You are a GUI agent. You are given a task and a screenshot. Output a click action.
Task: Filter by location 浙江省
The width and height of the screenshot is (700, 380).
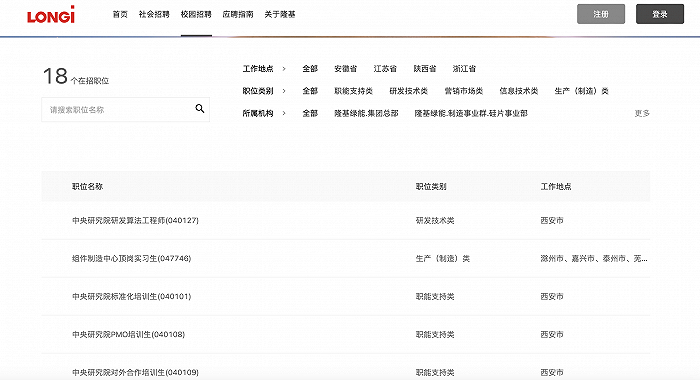[x=464, y=69]
